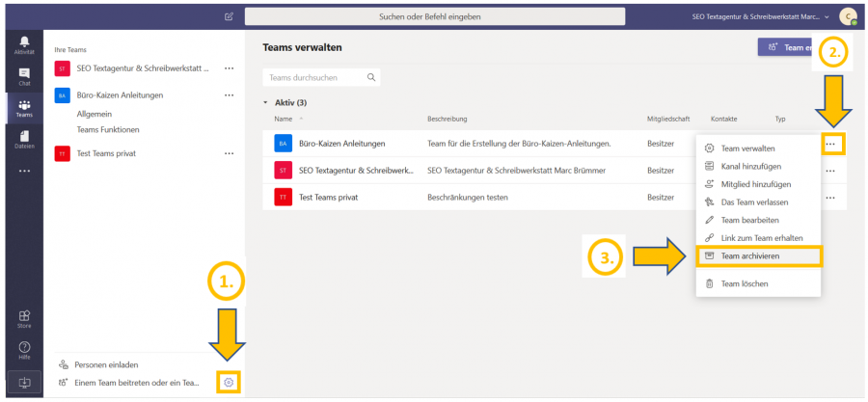
Task: Click the new chat compose icon
Action: point(230,16)
